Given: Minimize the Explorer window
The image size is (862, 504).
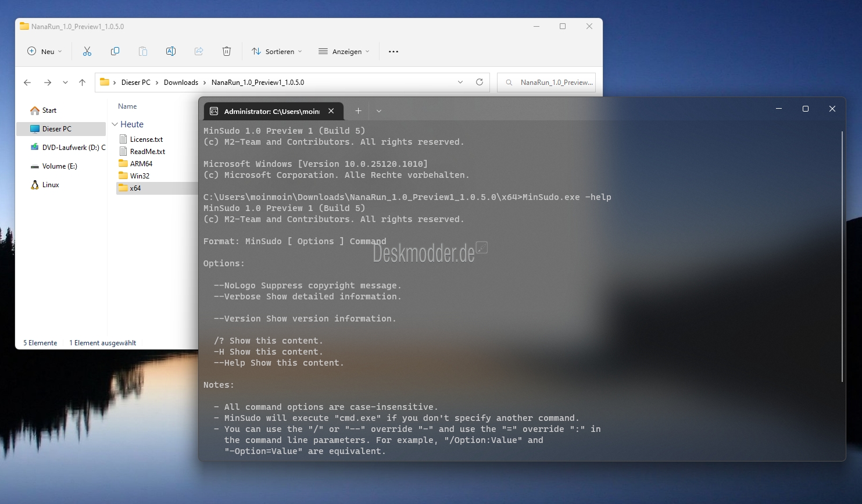Looking at the screenshot, I should (536, 26).
